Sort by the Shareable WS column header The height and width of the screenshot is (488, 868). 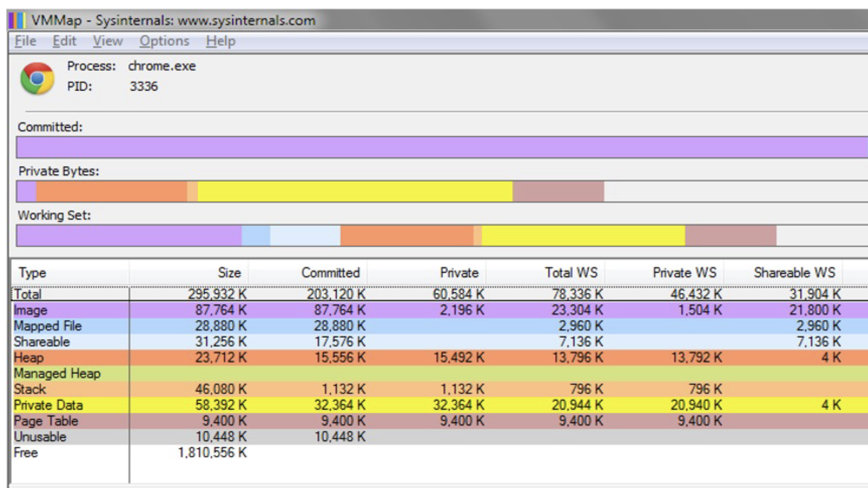783,273
